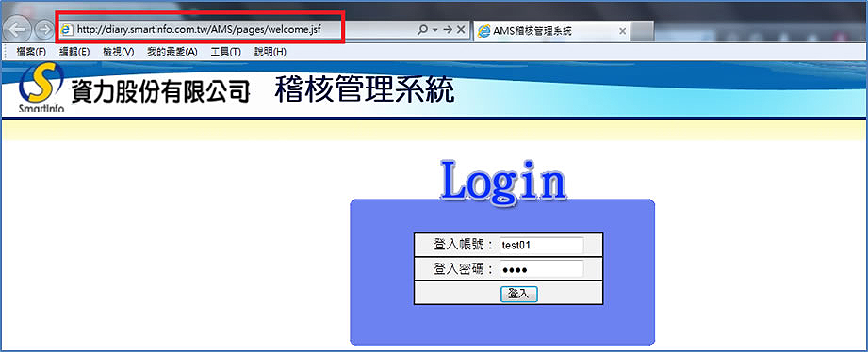
Task: Click the 登入帳號 label
Action: pyautogui.click(x=464, y=245)
